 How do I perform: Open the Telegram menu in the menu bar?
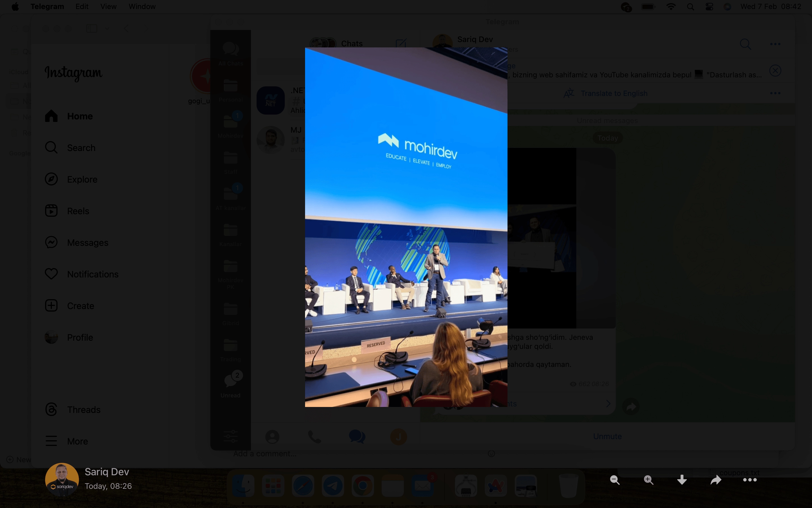[47, 7]
